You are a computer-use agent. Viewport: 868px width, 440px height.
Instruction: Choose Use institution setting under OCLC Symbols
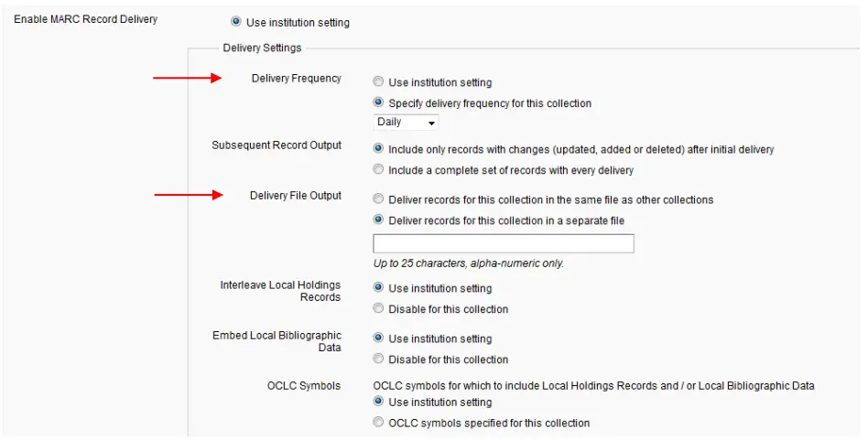point(379,402)
